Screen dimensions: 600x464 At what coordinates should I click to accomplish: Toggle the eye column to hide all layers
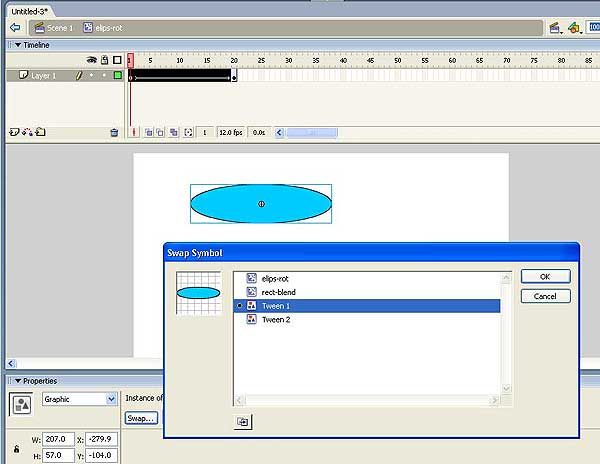tap(91, 60)
